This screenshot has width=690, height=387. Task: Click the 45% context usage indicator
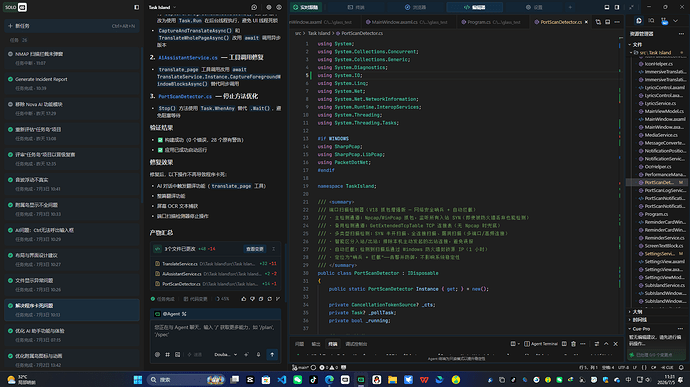pyautogui.click(x=223, y=299)
